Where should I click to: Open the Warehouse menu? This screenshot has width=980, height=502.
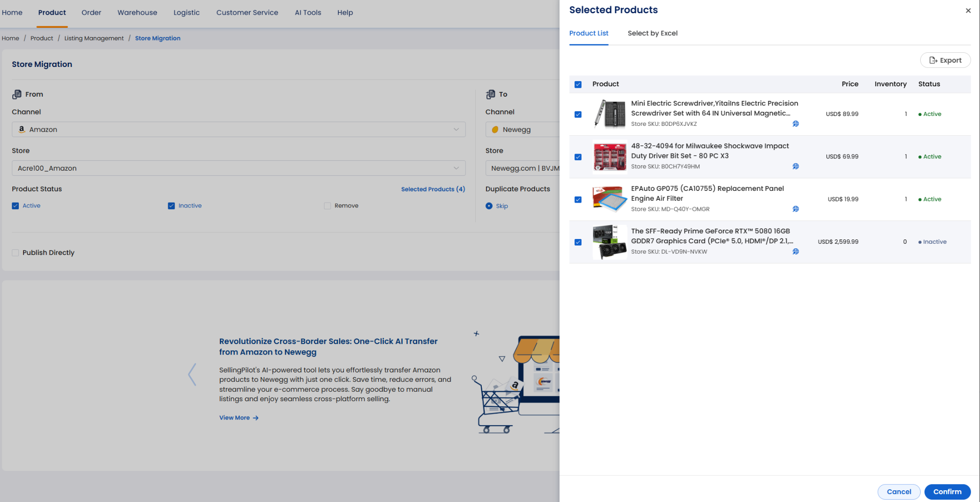click(138, 13)
